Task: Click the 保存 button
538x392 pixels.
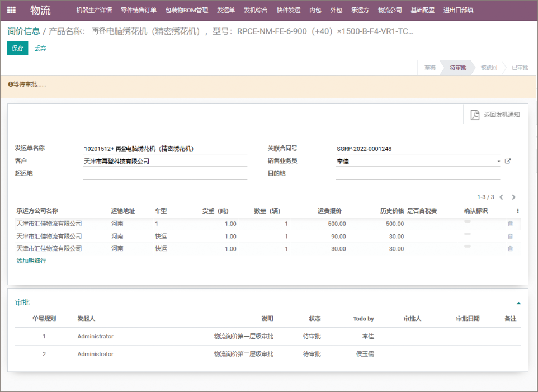Action: coord(18,49)
